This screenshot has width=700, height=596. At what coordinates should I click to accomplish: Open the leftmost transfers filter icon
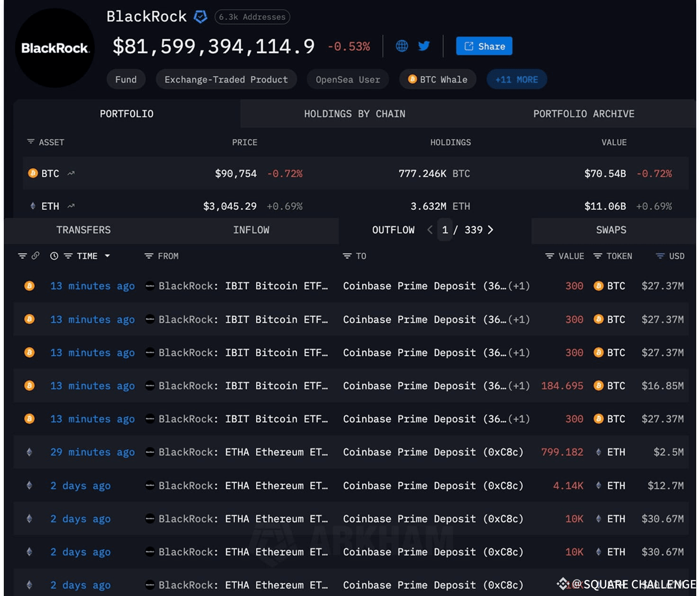coord(22,256)
